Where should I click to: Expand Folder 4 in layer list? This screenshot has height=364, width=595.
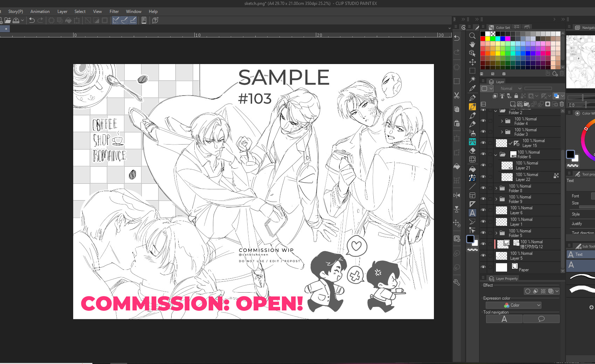coord(502,121)
